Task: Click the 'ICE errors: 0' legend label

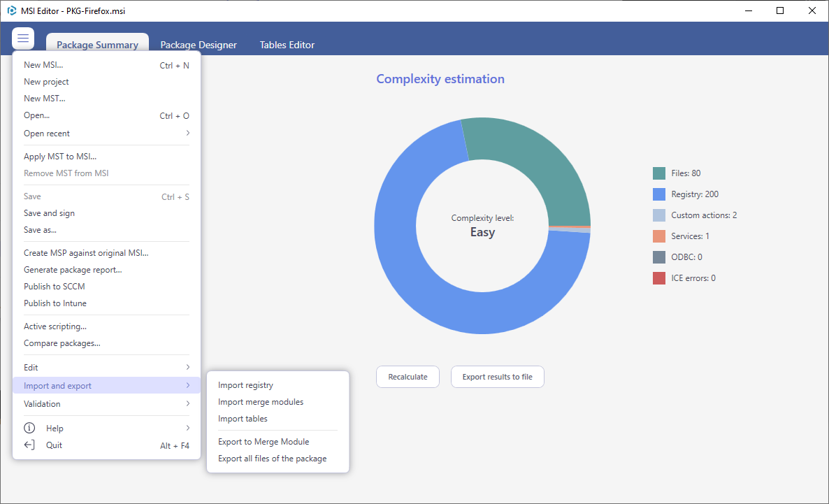Action: pos(693,278)
